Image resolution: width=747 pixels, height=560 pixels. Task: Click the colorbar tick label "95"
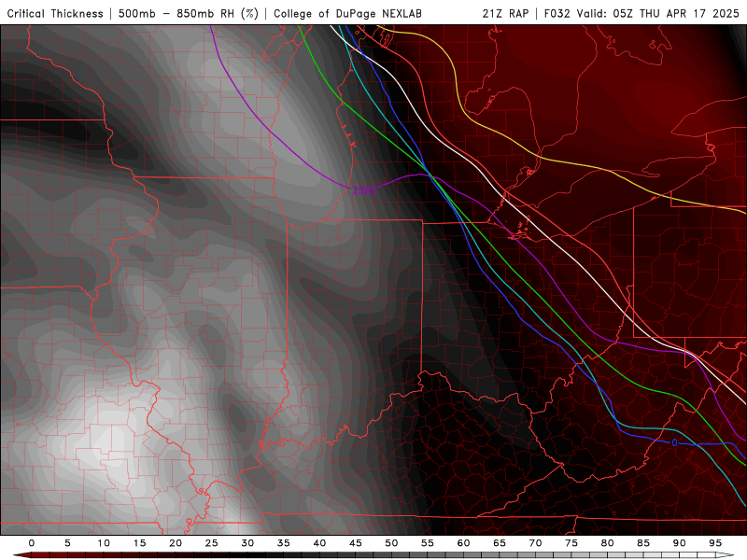click(715, 543)
